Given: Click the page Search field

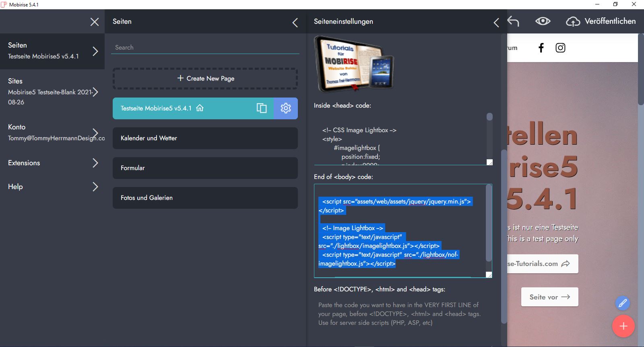Looking at the screenshot, I should pyautogui.click(x=205, y=48).
